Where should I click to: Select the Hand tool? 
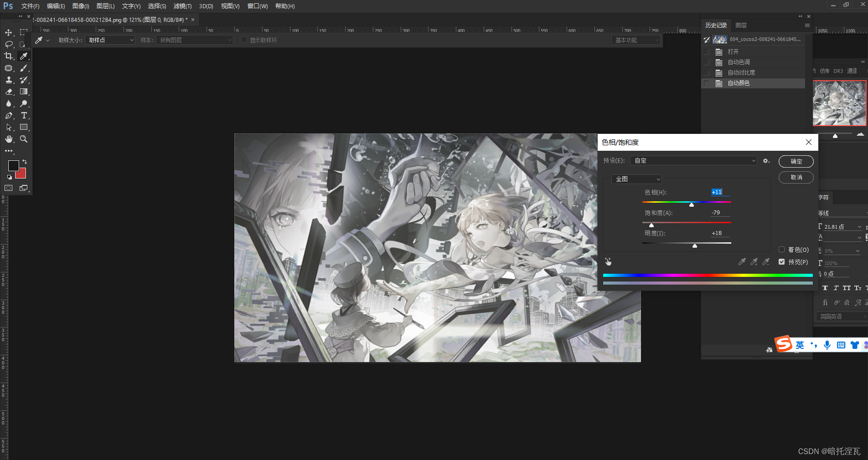click(x=9, y=139)
